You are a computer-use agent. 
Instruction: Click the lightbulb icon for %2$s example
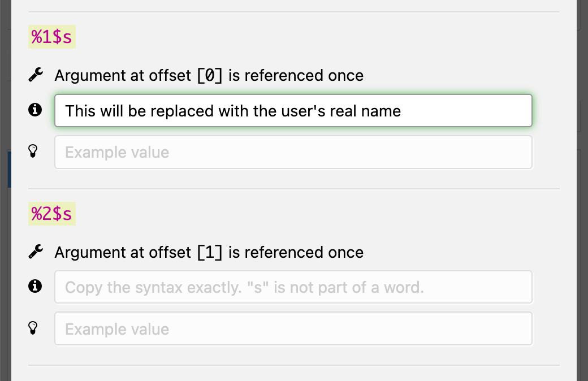34,328
